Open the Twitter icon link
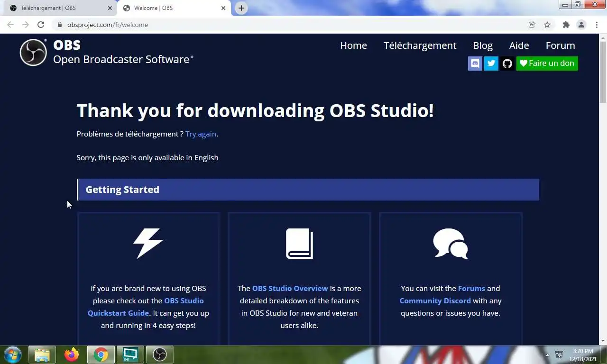This screenshot has width=607, height=364. pyautogui.click(x=491, y=64)
